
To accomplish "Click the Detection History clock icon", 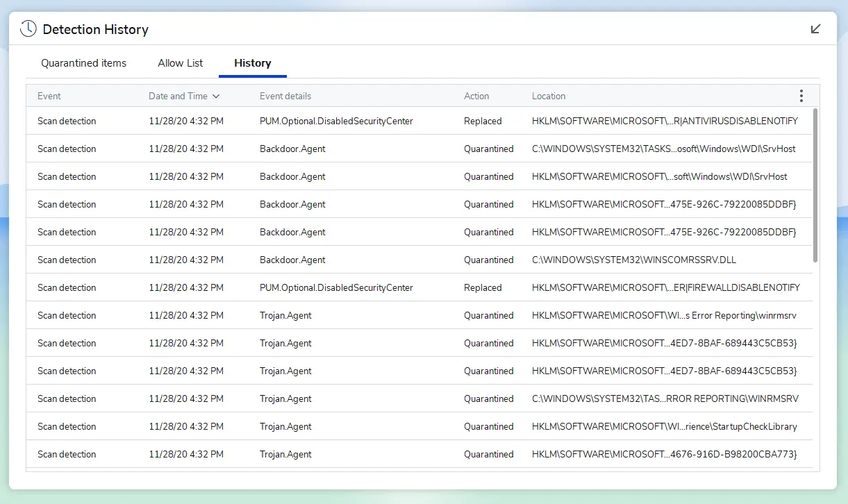I will point(28,29).
